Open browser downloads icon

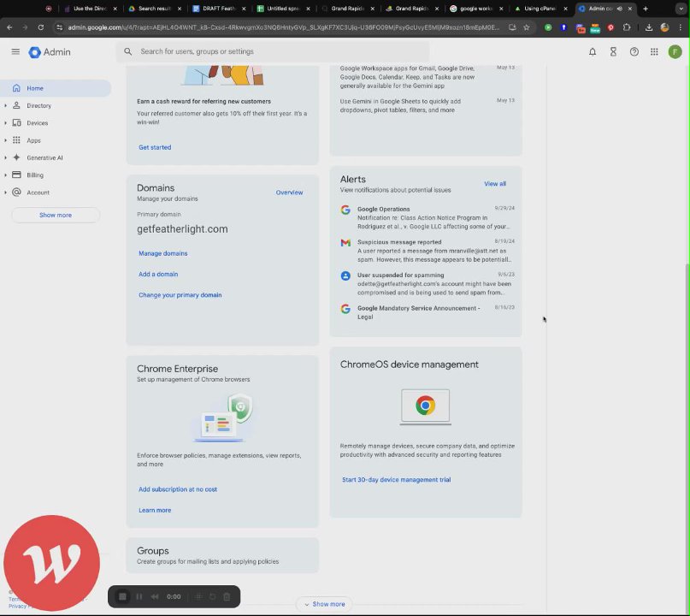[649, 27]
